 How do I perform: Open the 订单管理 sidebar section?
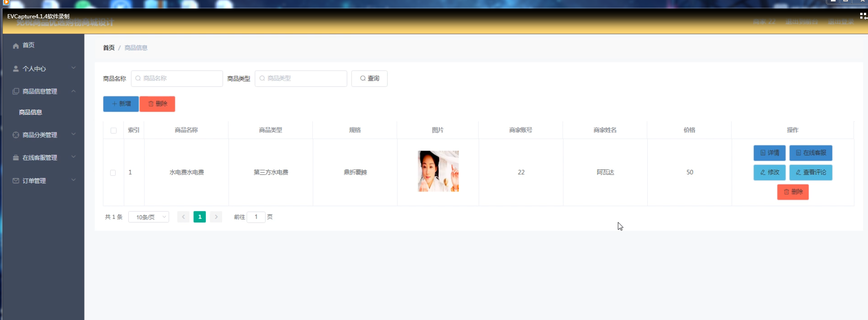coord(43,181)
